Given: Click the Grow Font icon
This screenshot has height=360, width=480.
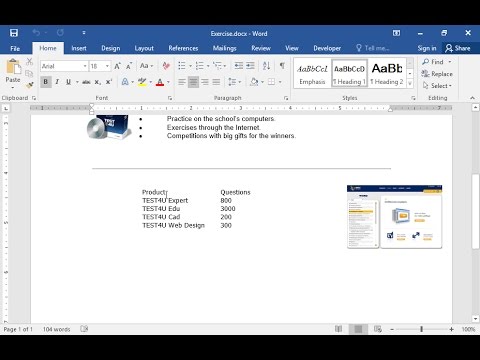Looking at the screenshot, I should coord(117,66).
